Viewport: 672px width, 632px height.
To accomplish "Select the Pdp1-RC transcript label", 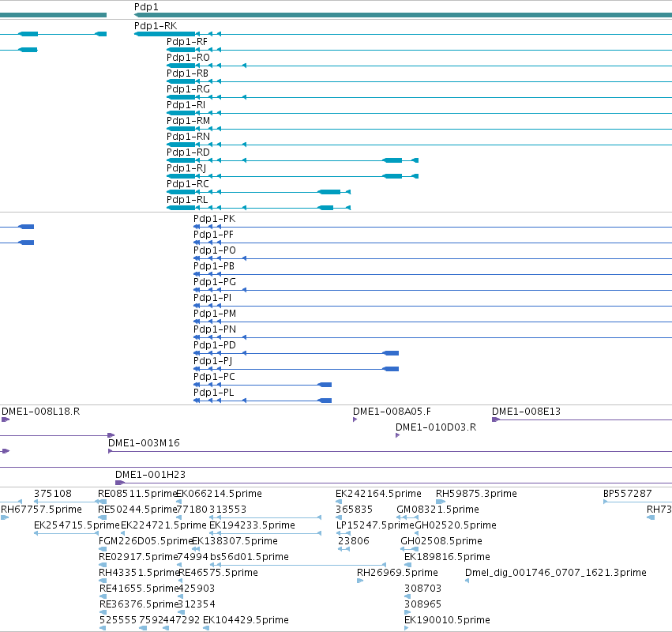I will coord(188,184).
